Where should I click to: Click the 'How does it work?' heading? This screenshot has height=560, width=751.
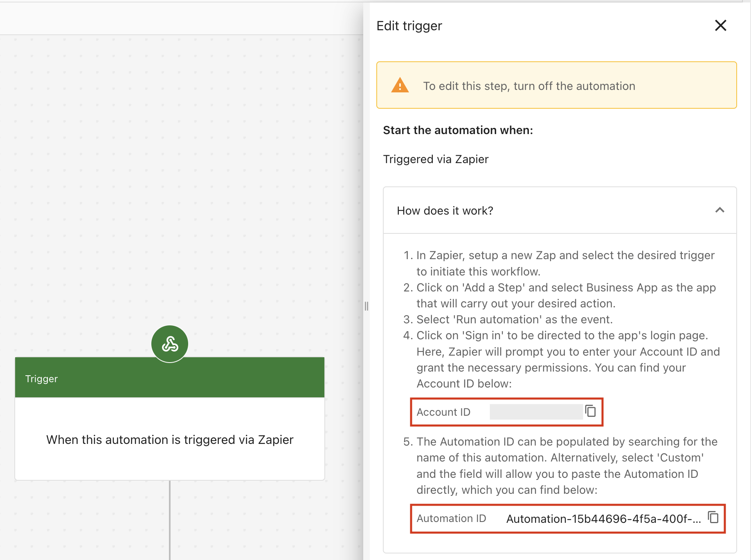point(445,211)
